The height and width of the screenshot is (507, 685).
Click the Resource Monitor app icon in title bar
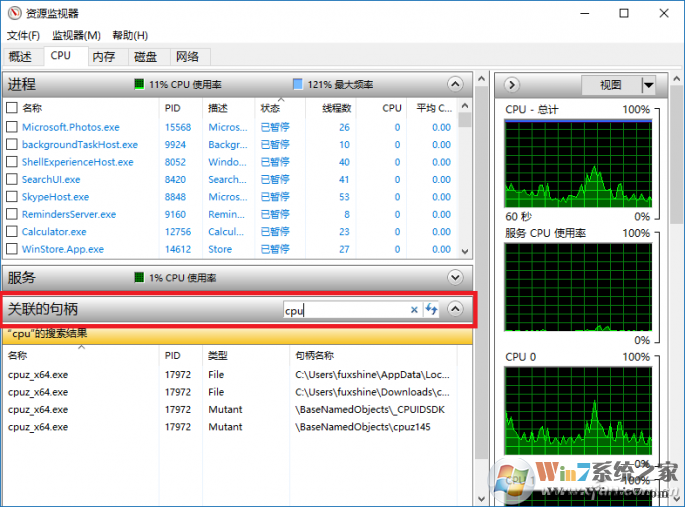(x=14, y=13)
